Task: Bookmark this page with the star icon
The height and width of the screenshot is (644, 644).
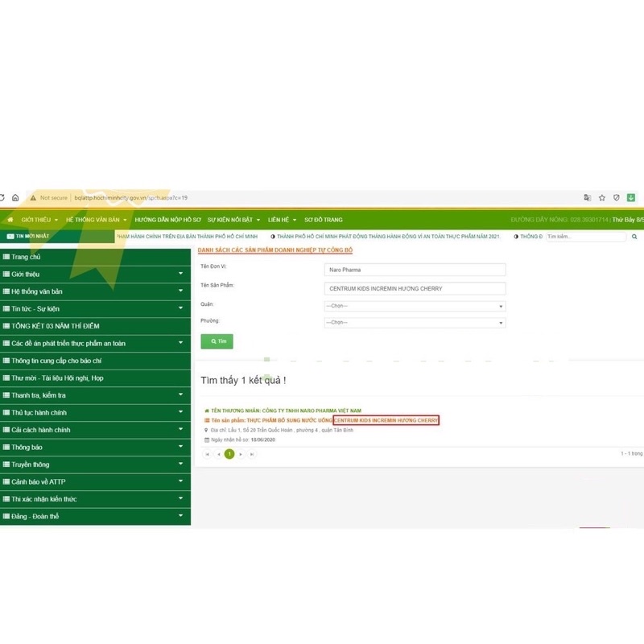Action: [x=602, y=197]
